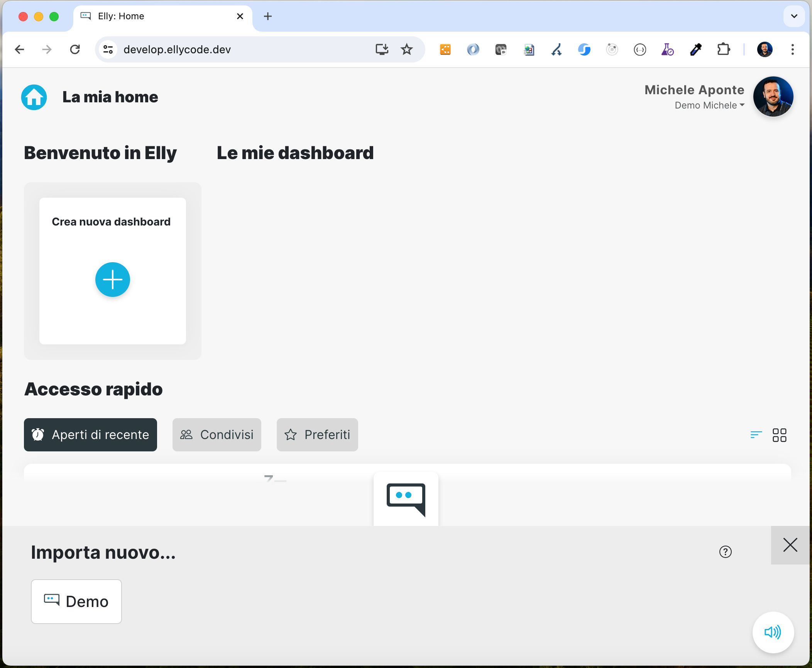Click the orange extension icon
Image resolution: width=812 pixels, height=668 pixels.
(x=445, y=49)
